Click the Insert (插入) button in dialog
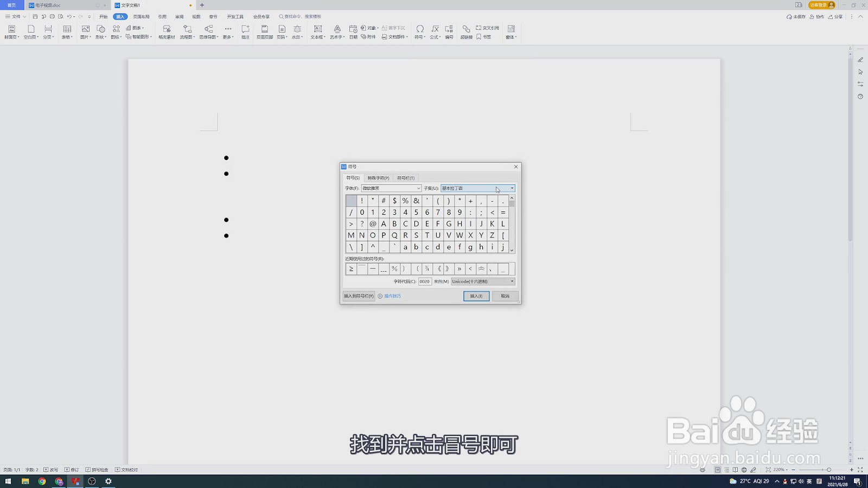Viewport: 868px width, 488px height. 476,296
